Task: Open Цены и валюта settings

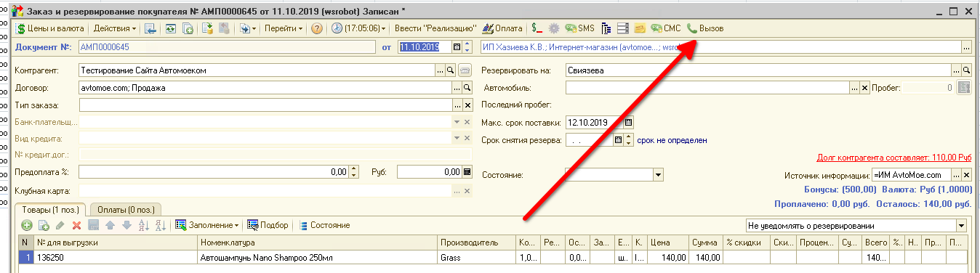Action: pyautogui.click(x=50, y=28)
